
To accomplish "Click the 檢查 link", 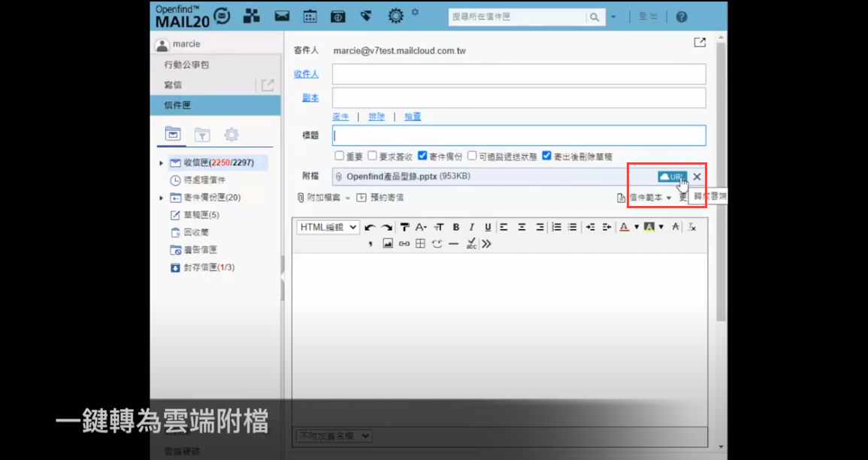I will pos(413,117).
